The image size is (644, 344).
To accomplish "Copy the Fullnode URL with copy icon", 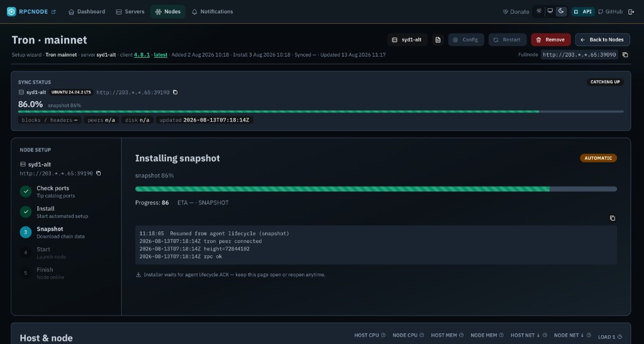I will pos(625,55).
